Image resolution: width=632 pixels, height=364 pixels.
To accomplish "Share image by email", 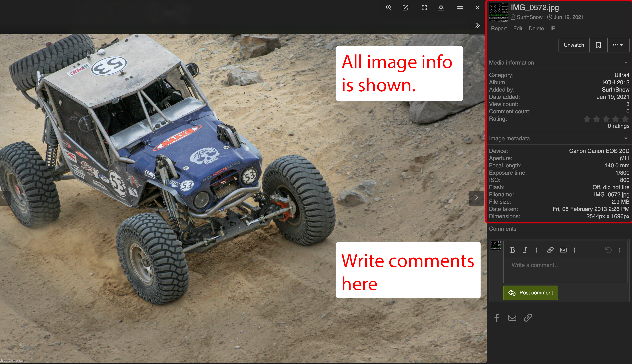I will tap(512, 317).
